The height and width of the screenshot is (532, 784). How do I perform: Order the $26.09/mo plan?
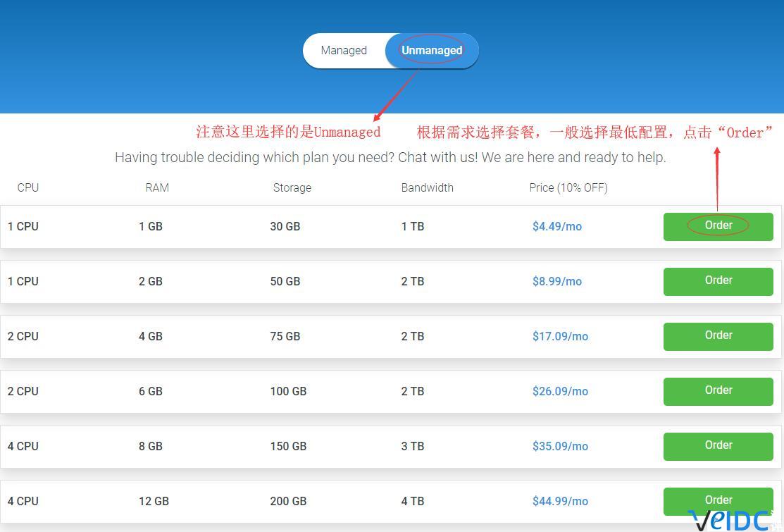point(718,392)
